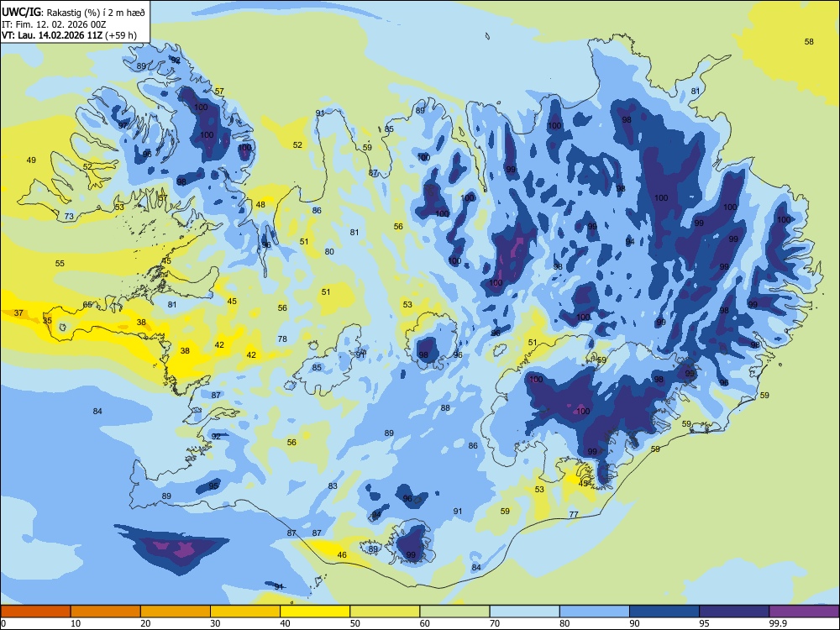Click the purple legend swatch above 99.9
Image resolution: width=840 pixels, height=630 pixels.
click(804, 612)
